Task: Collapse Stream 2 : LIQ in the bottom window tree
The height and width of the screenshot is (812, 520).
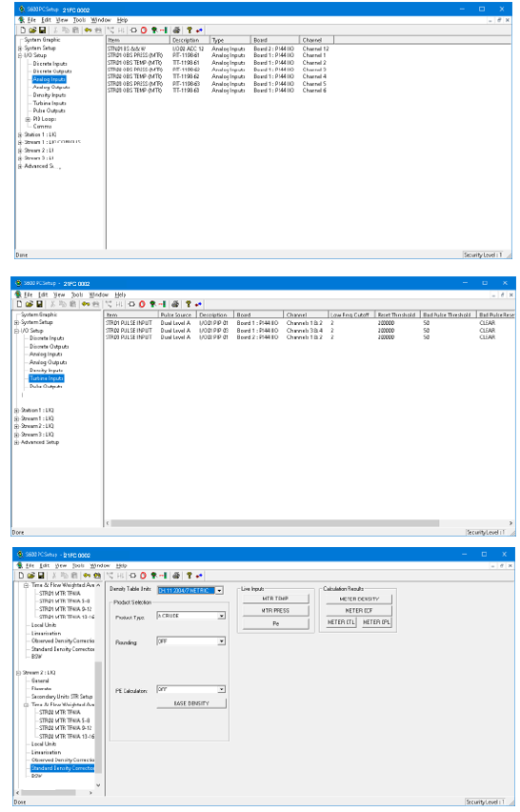Action: pyautogui.click(x=19, y=673)
